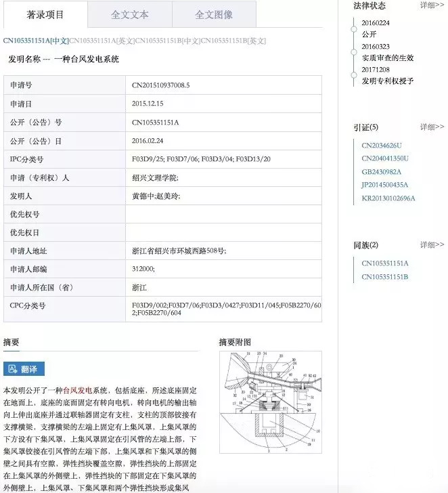Viewport: 448px width, 493px height.
Task: Click the 引证(5) section heading
Action: point(366,127)
